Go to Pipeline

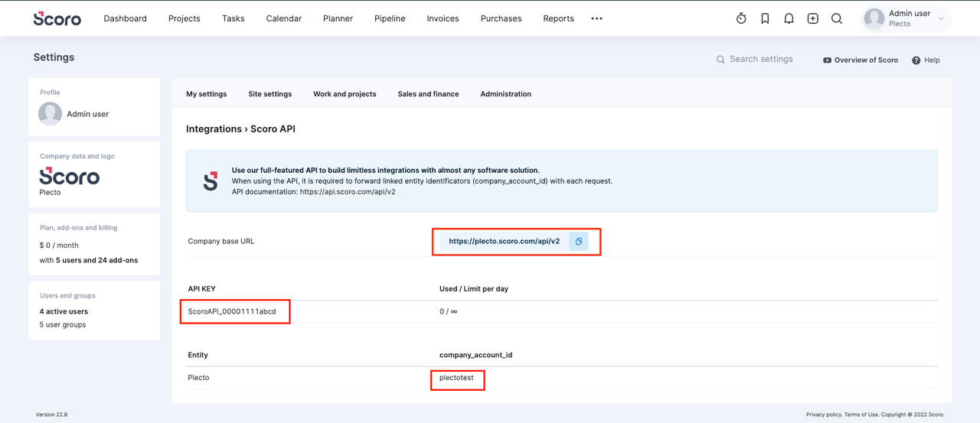tap(390, 18)
